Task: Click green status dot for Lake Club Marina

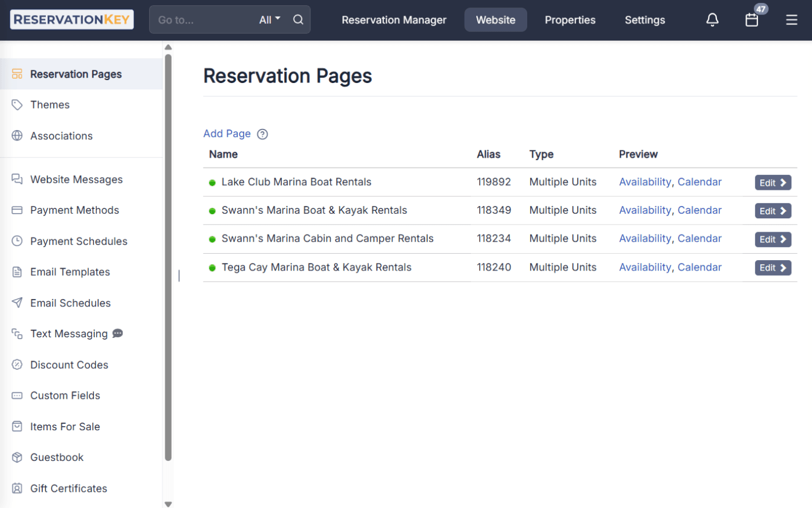Action: pos(212,182)
